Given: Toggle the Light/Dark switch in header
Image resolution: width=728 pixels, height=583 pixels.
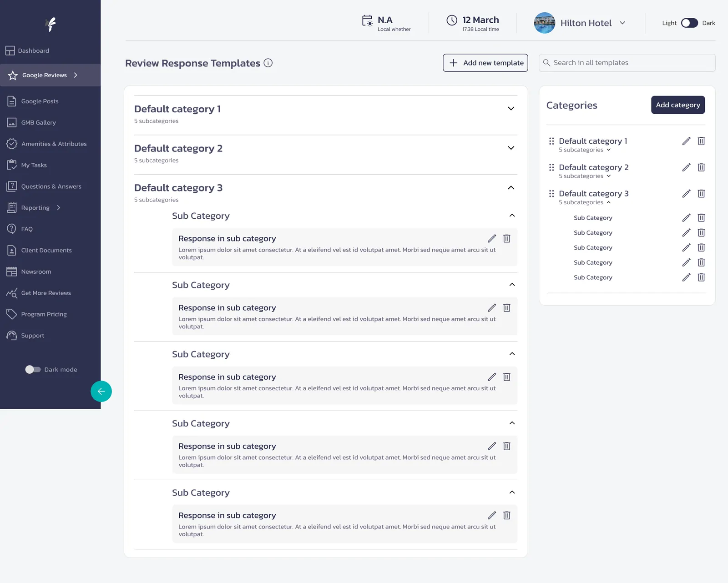Looking at the screenshot, I should click(689, 23).
